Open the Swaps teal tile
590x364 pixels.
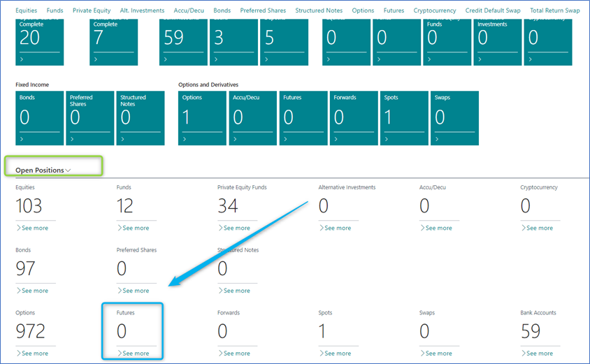(454, 118)
